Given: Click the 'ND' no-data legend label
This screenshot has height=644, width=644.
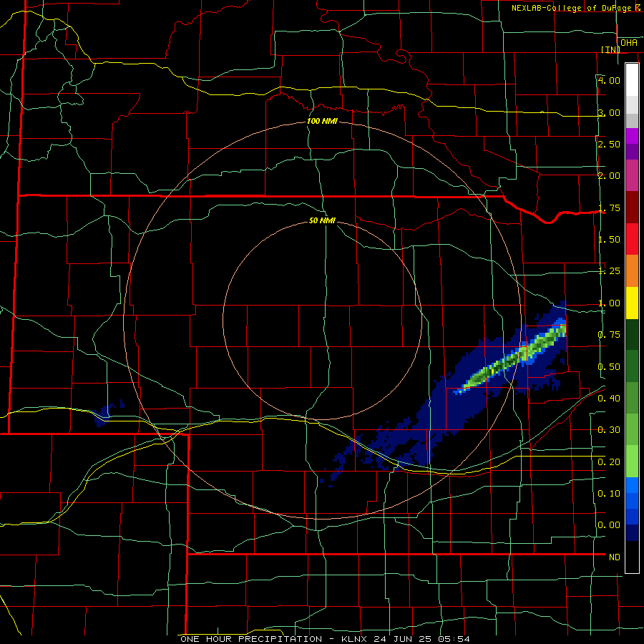Looking at the screenshot, I should (615, 557).
